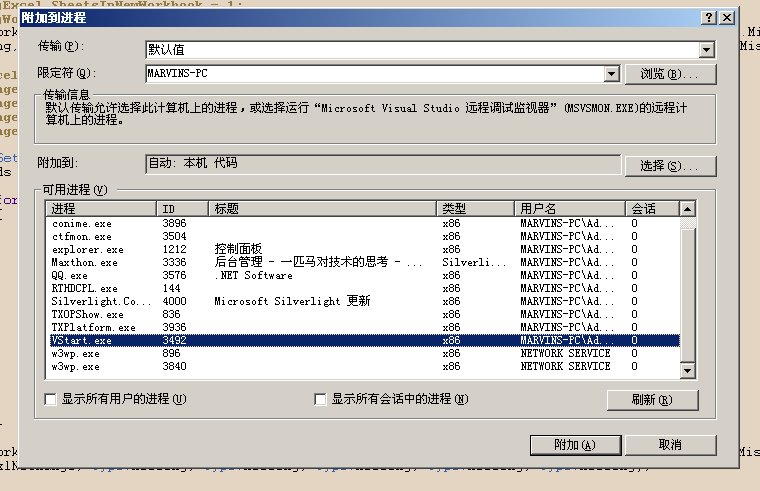The width and height of the screenshot is (760, 491).
Task: Click the 选择(S)... button
Action: (x=670, y=166)
